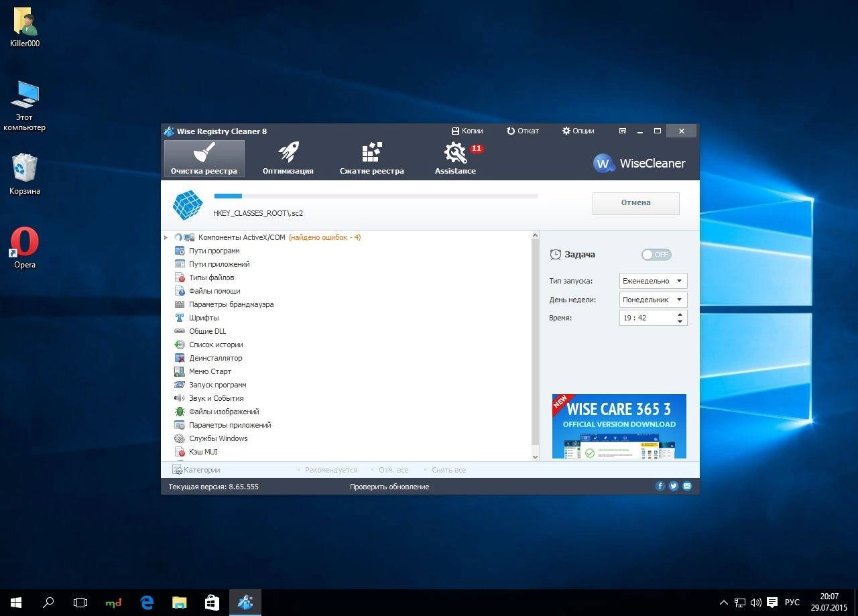Click the Категории button
This screenshot has height=616, width=858.
[x=196, y=470]
